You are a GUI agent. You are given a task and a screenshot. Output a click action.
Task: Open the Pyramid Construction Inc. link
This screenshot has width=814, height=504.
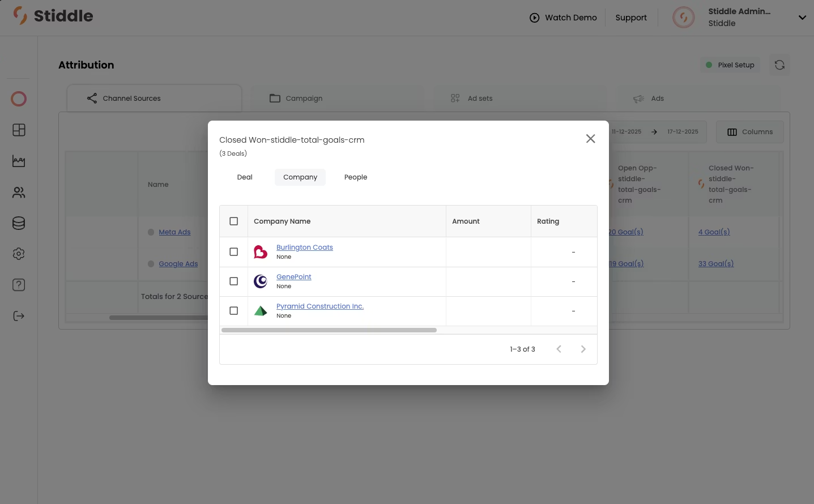pyautogui.click(x=320, y=306)
